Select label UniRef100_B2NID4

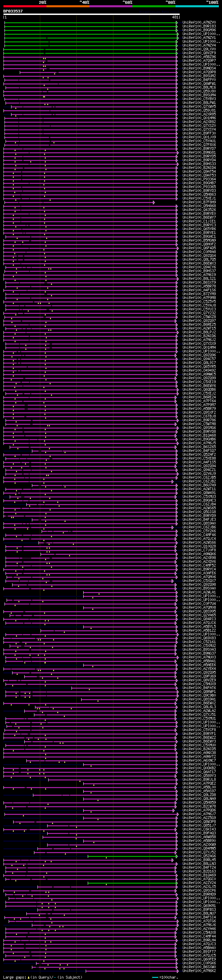[x=199, y=168]
